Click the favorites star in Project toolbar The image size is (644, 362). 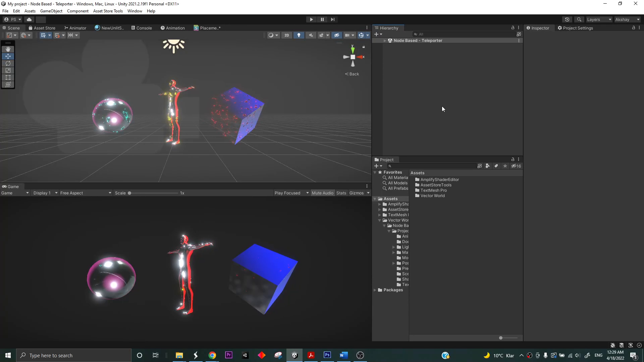click(x=505, y=166)
